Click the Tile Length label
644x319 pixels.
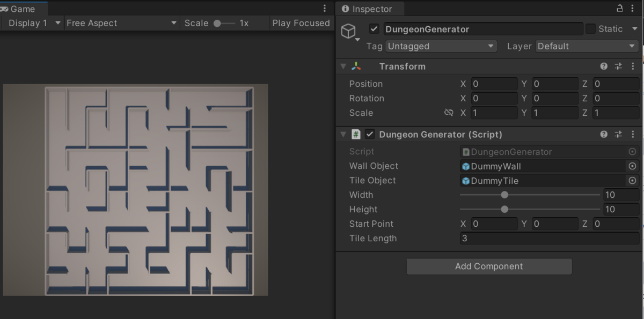[373, 238]
